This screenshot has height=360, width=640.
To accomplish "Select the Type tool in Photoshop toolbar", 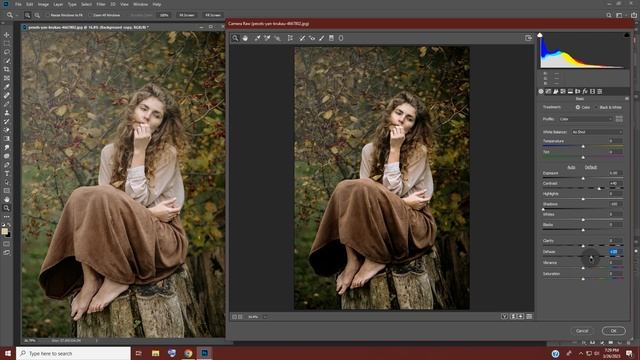I will tap(7, 174).
